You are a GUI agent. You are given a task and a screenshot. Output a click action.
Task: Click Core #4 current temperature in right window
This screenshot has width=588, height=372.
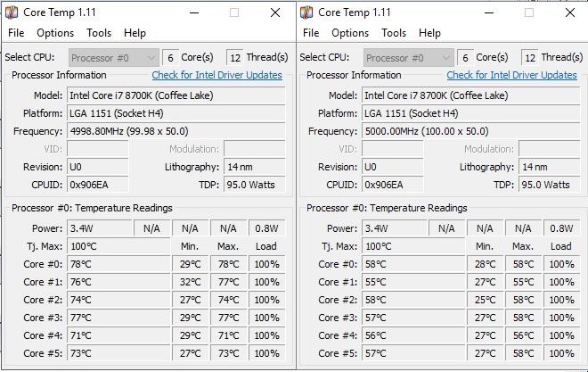click(413, 335)
